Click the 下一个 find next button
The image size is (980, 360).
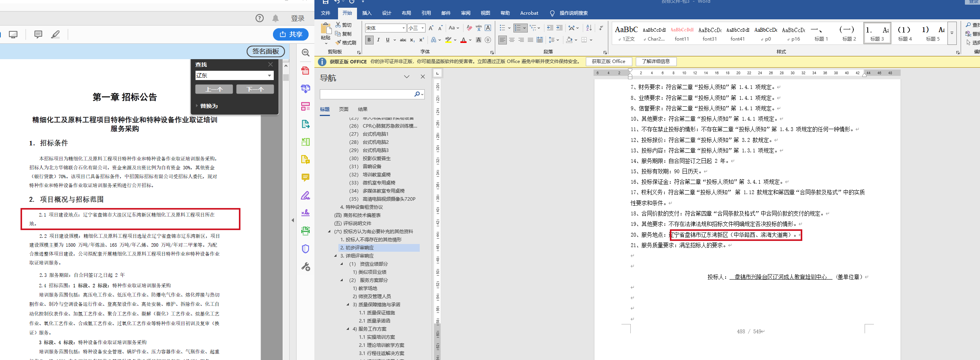(255, 89)
